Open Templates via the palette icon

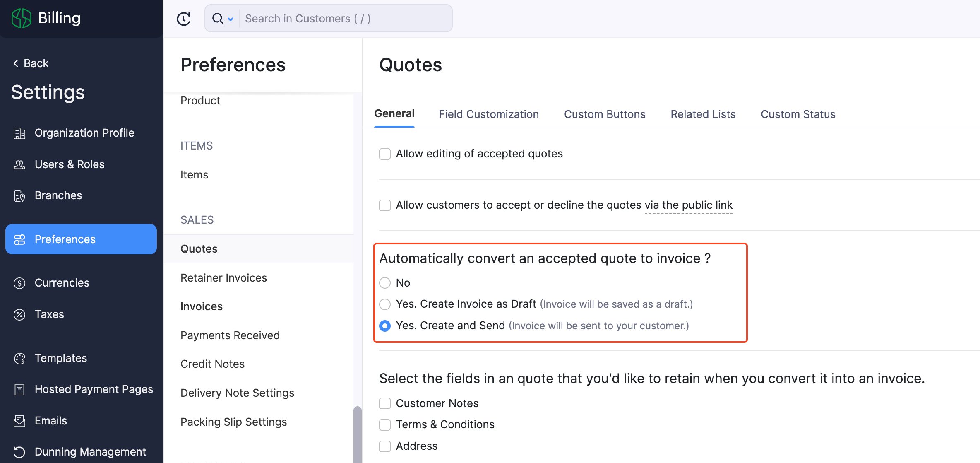click(x=19, y=358)
